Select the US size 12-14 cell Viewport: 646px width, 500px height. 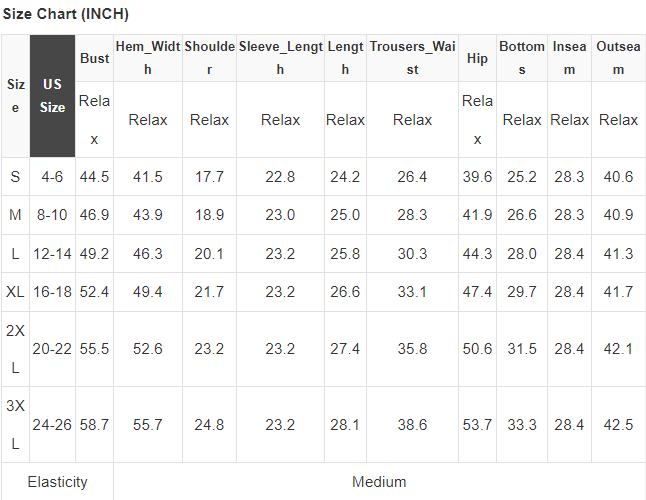(x=52, y=254)
